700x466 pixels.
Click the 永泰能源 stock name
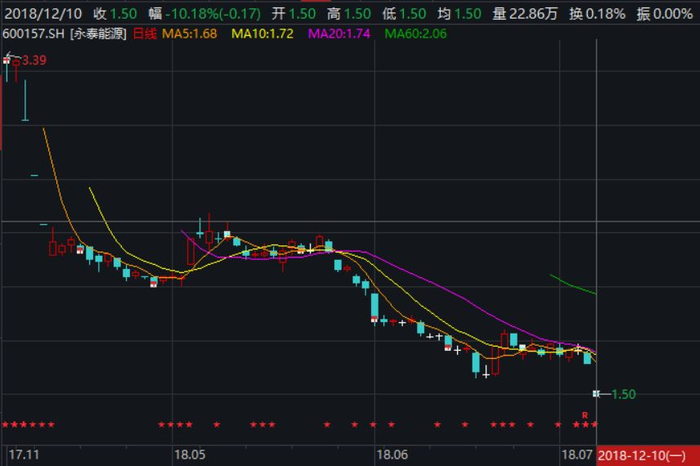point(99,34)
